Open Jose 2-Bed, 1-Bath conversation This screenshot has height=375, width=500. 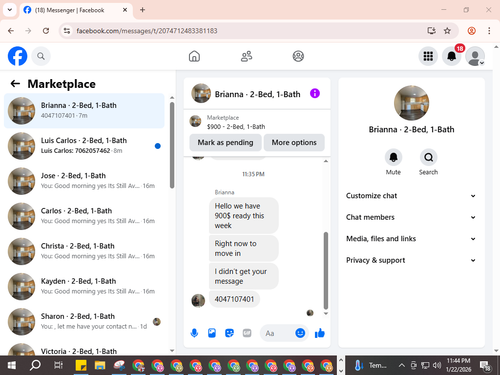(x=84, y=181)
